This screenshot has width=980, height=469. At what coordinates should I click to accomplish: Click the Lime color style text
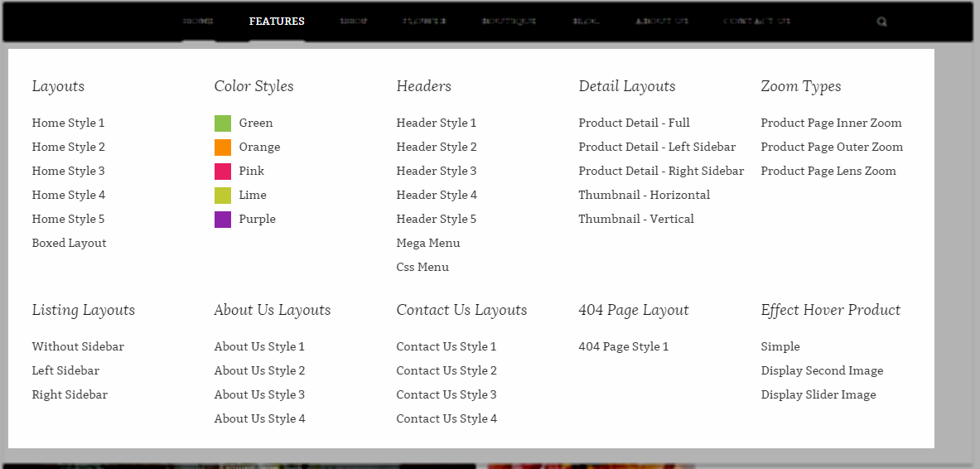coord(253,195)
